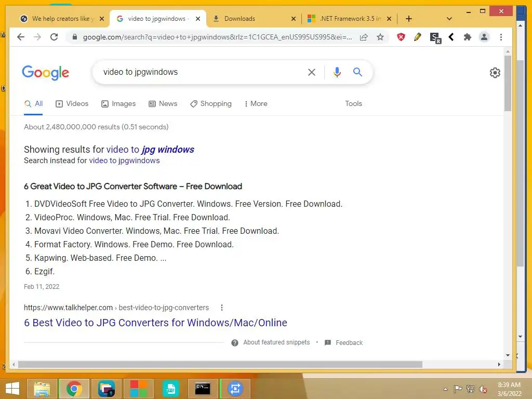
Task: Start voice search with microphone
Action: point(337,72)
